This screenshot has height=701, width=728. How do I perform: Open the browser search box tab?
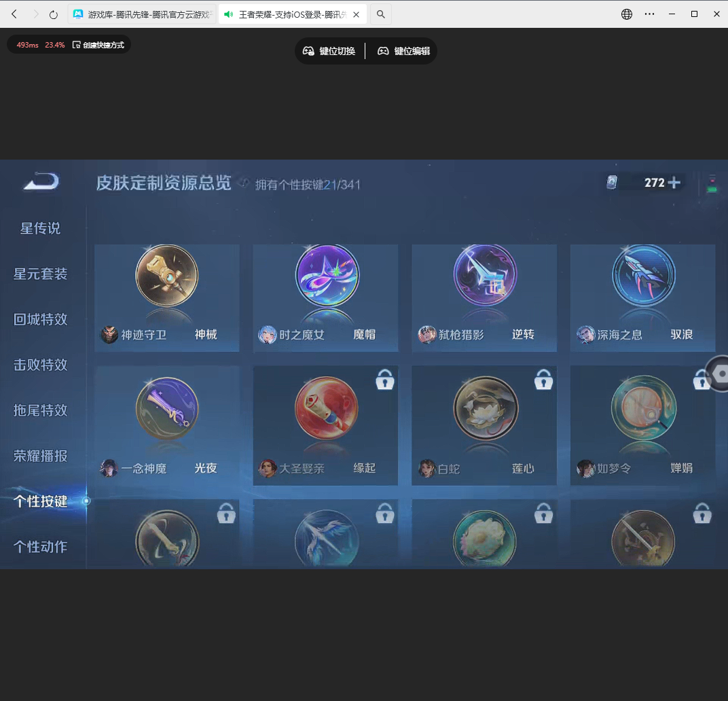pos(380,13)
